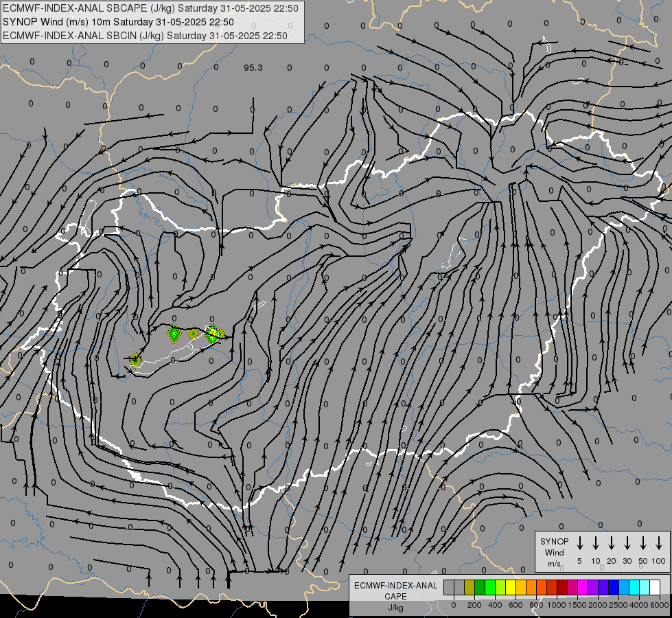Click the ECMWF-INDEX-ANAL label in the CAPE legend
The image size is (672, 618).
point(395,586)
